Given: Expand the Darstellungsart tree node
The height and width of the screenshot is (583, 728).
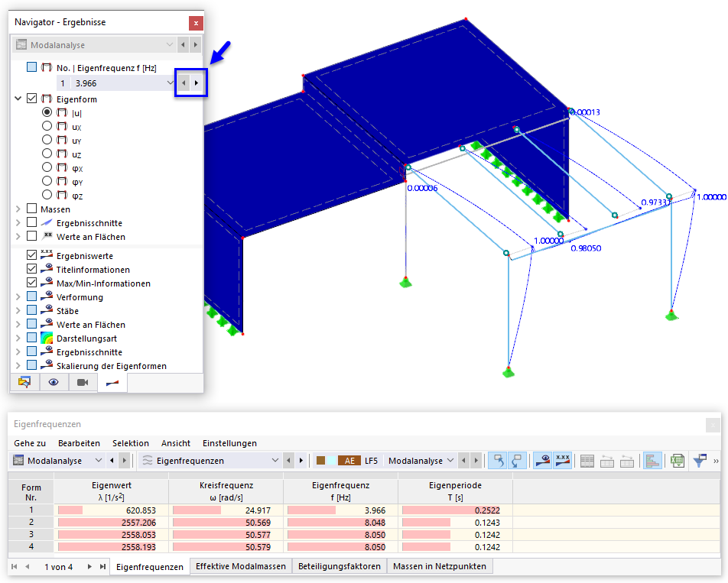Looking at the screenshot, I should (x=18, y=338).
